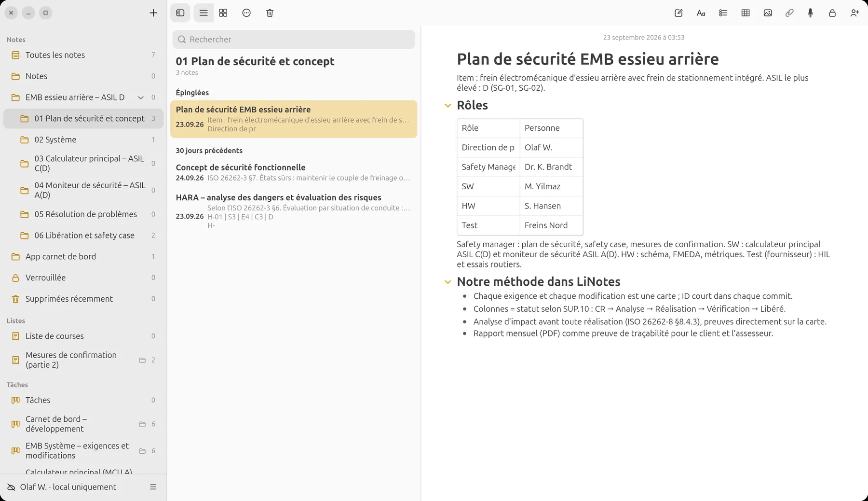Toggle the sidebar panel icon
Image resolution: width=868 pixels, height=501 pixels.
pos(180,13)
